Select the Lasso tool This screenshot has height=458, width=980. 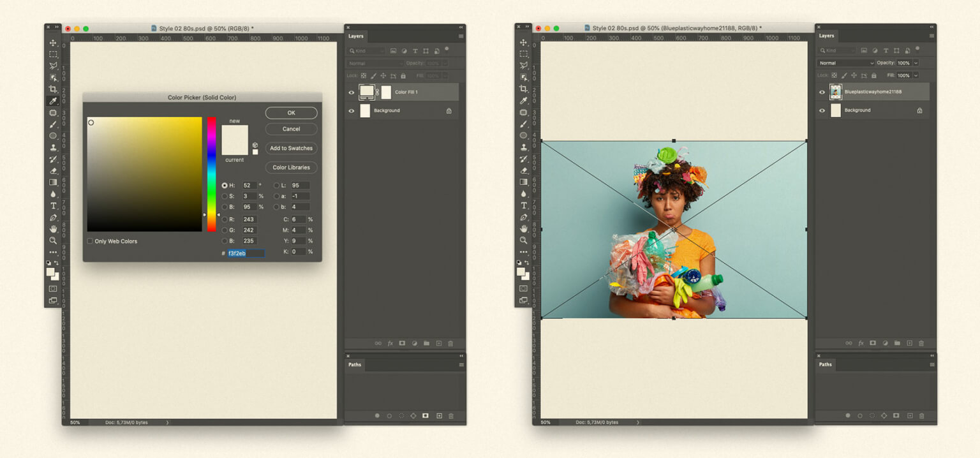(53, 66)
